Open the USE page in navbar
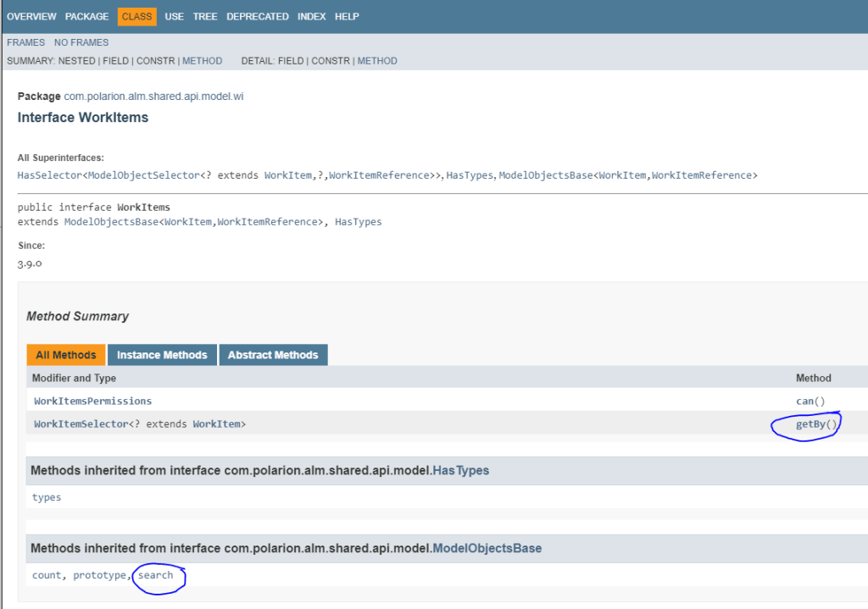Image resolution: width=868 pixels, height=609 pixels. [174, 17]
